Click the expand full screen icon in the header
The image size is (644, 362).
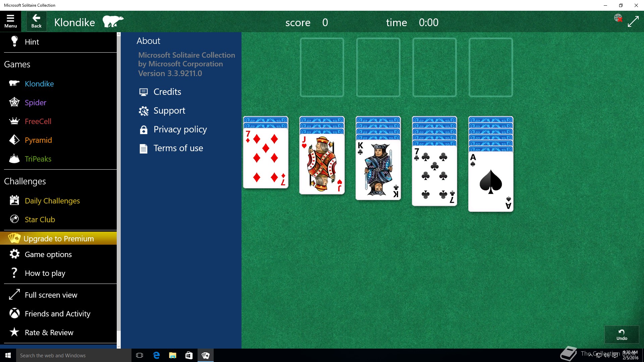[633, 22]
